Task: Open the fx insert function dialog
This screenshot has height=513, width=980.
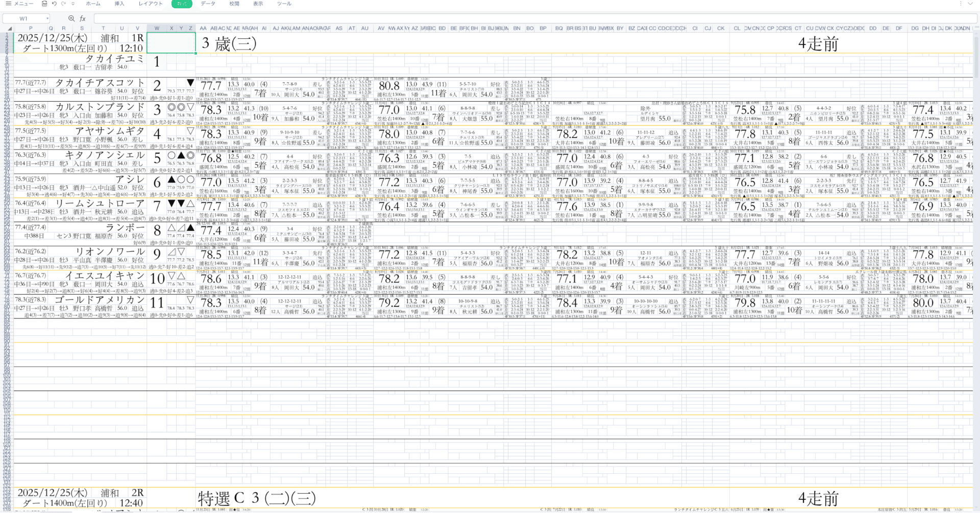Action: (83, 18)
